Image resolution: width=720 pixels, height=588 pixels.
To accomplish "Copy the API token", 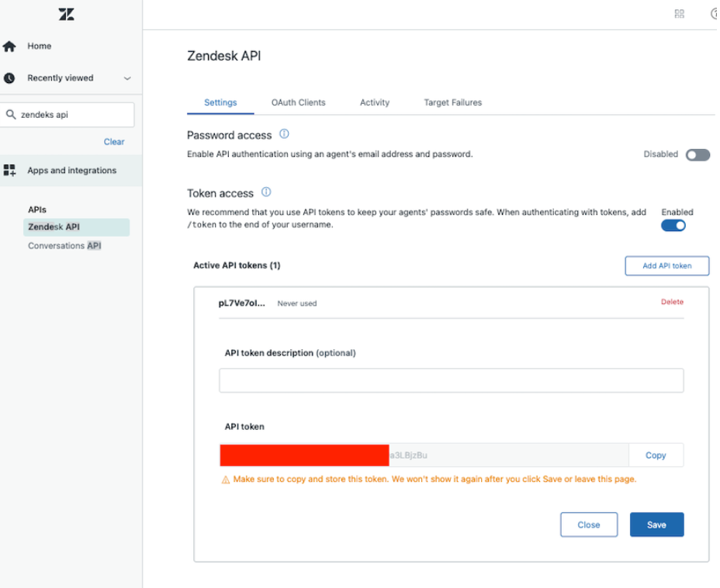I will [x=656, y=455].
